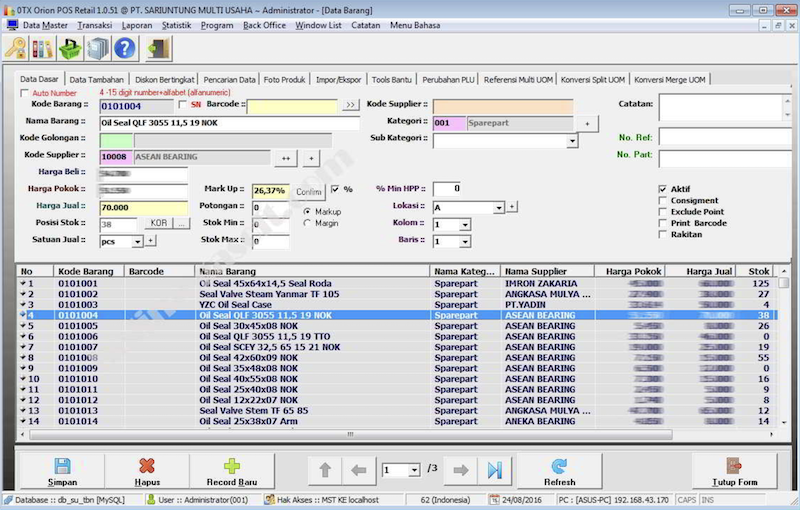The height and width of the screenshot is (510, 800).
Task: Click the exit door toolbar icon
Action: (158, 48)
